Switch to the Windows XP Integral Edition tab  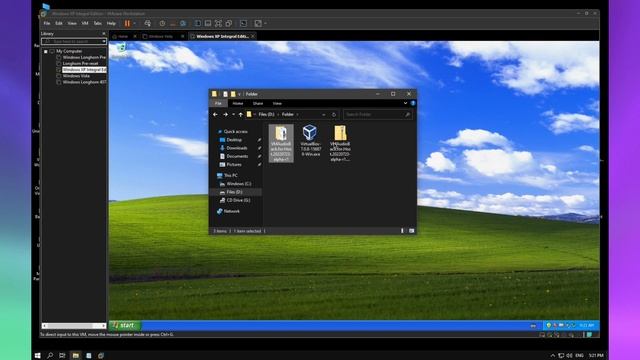click(222, 36)
